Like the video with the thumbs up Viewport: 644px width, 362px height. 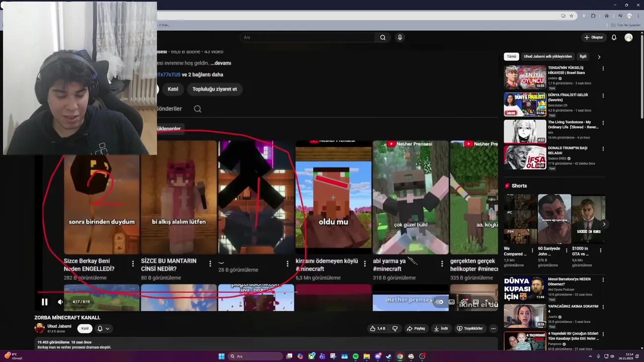[x=377, y=328]
